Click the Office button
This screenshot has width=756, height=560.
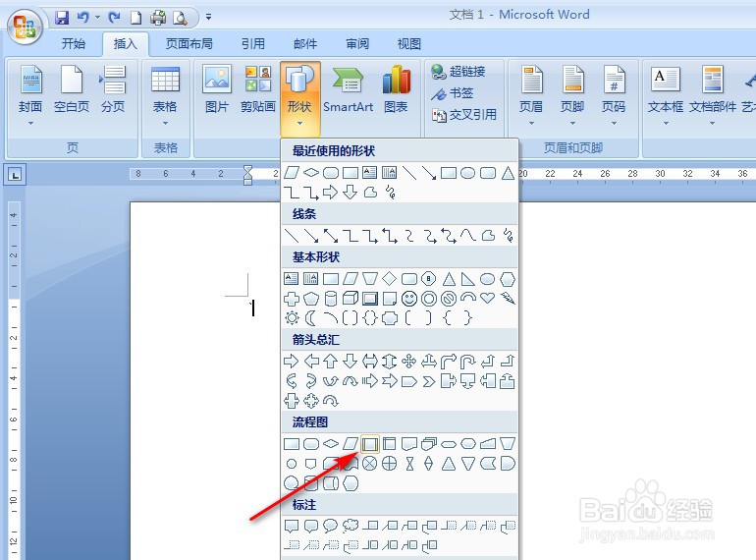(25, 27)
